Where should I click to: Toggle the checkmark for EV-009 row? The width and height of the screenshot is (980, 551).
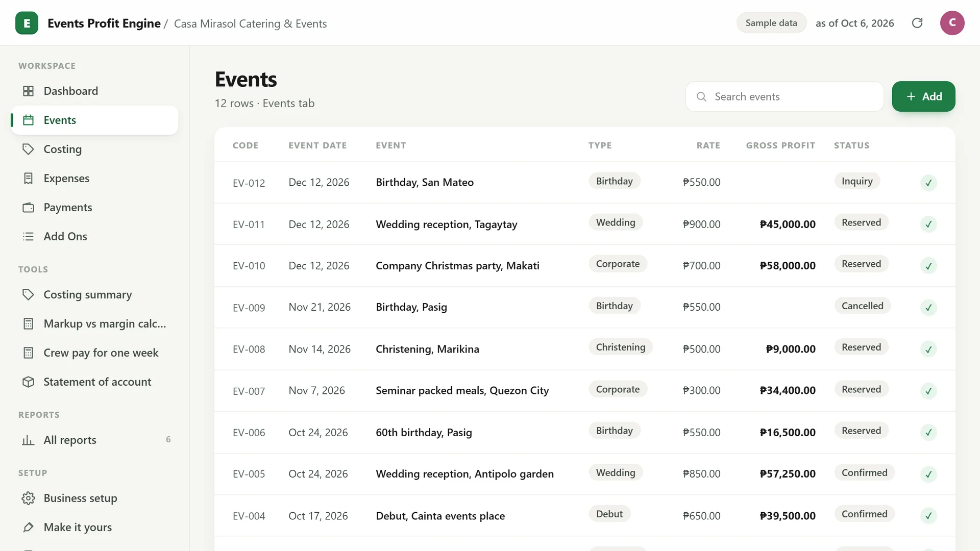tap(928, 308)
